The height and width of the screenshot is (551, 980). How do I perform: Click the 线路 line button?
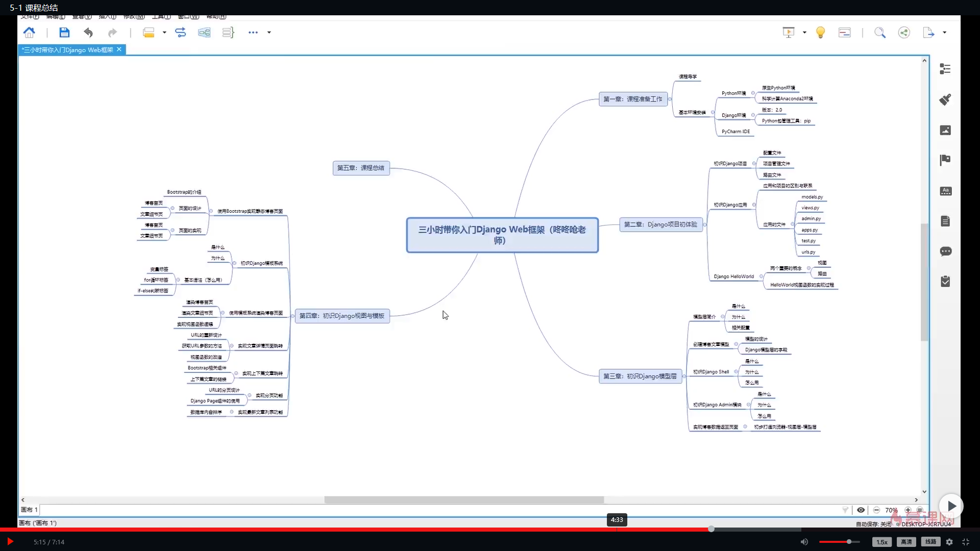click(x=930, y=542)
